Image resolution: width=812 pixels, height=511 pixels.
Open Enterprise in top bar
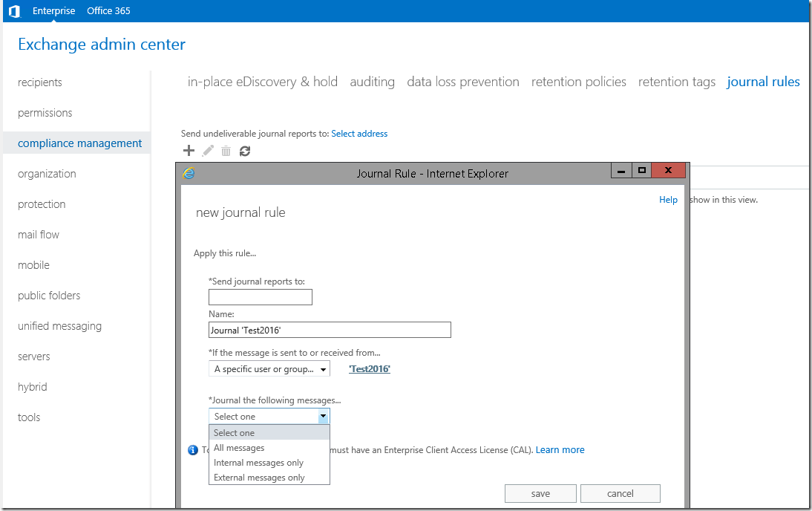pos(54,11)
